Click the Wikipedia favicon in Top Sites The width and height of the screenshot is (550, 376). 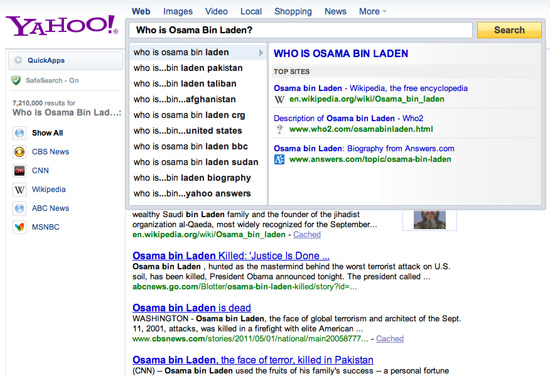[279, 99]
